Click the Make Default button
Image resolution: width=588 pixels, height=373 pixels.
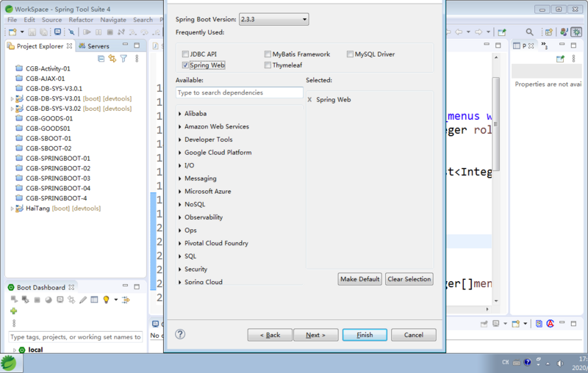[359, 279]
